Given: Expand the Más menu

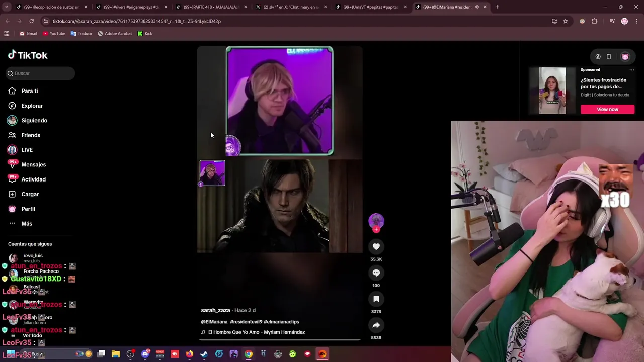Looking at the screenshot, I should coord(20,224).
